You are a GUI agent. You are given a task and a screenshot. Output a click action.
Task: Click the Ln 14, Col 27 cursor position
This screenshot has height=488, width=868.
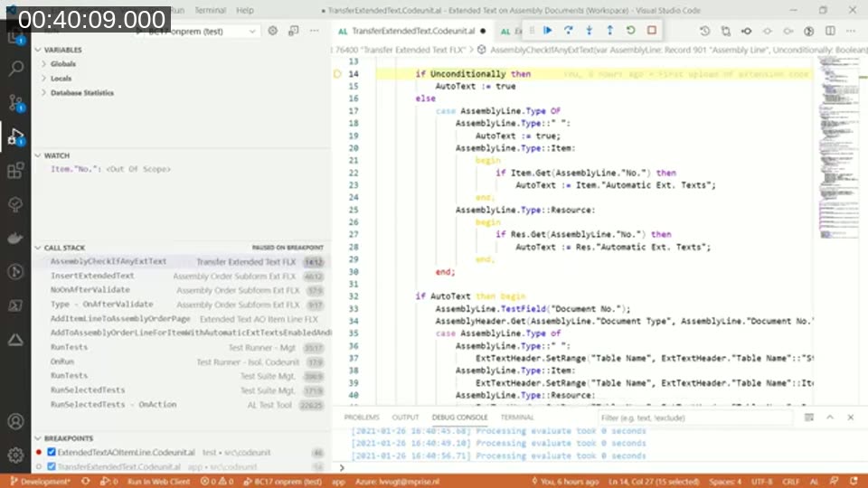(653, 482)
